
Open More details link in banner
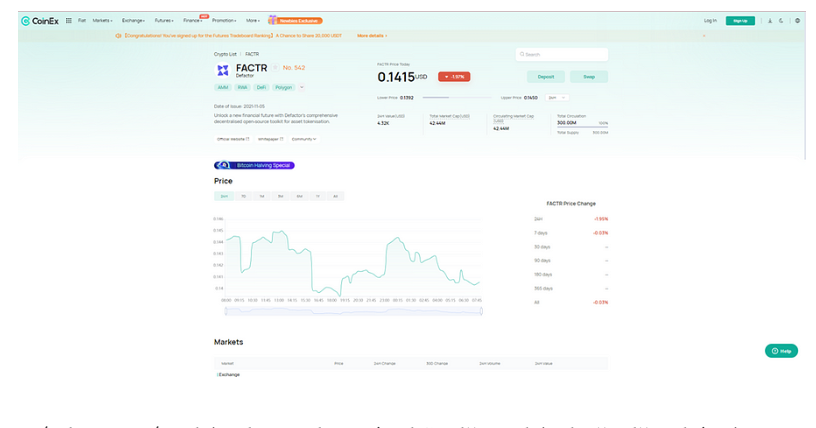point(372,35)
